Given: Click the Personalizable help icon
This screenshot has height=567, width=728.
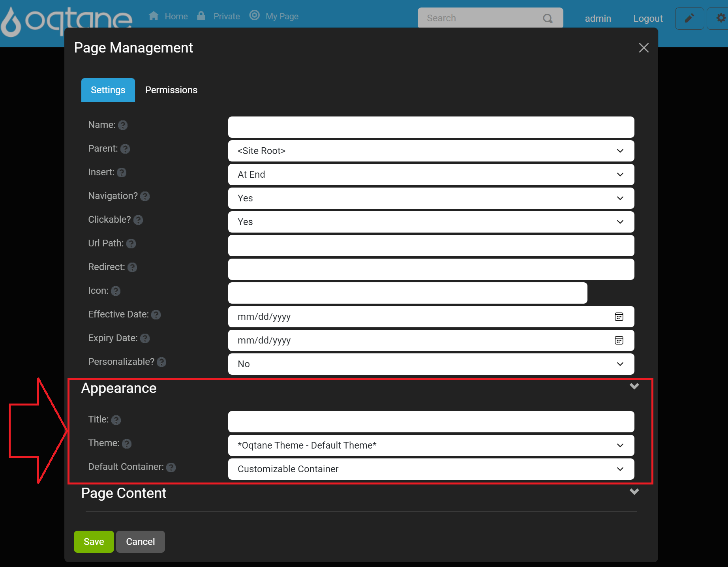Looking at the screenshot, I should point(161,362).
